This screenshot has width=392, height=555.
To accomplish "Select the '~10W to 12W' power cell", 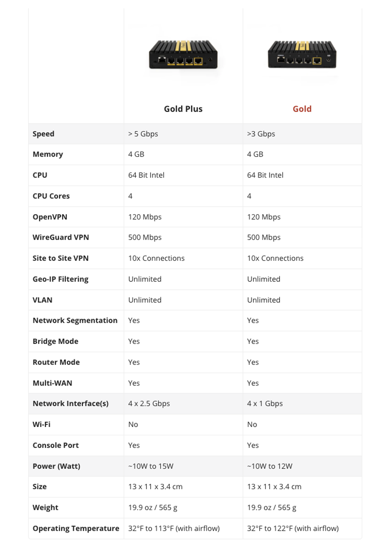I will (x=270, y=466).
